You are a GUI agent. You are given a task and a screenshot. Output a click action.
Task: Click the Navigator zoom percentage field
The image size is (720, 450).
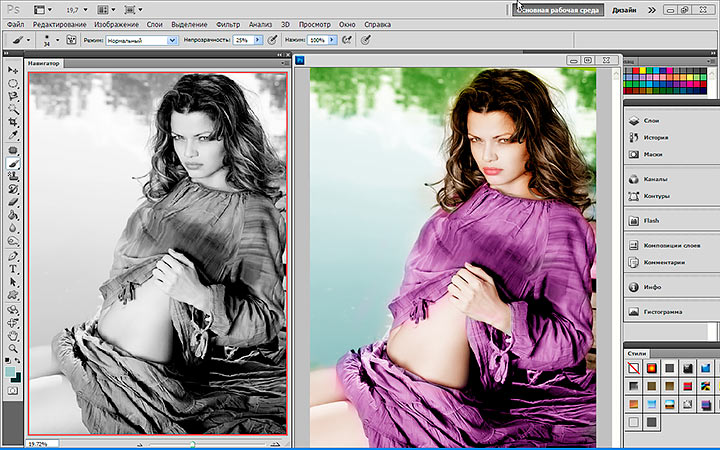point(42,444)
